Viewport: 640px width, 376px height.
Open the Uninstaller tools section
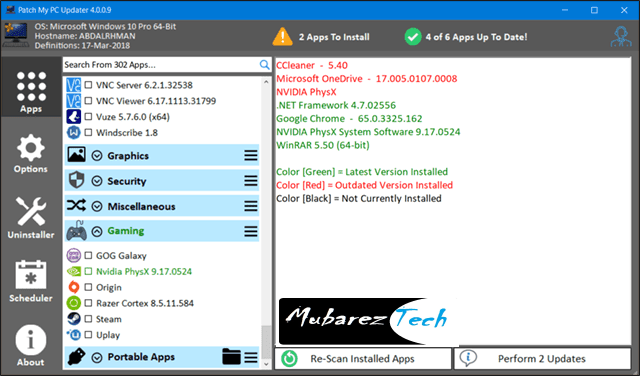pos(31,218)
